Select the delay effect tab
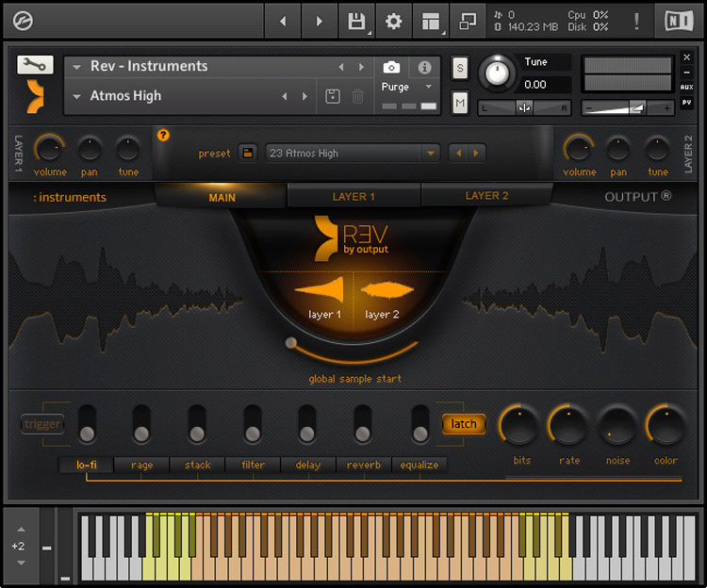This screenshot has width=707, height=588. pyautogui.click(x=308, y=465)
